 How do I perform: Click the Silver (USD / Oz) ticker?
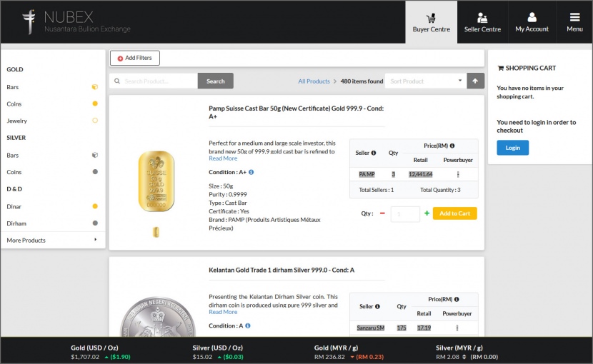tap(218, 352)
